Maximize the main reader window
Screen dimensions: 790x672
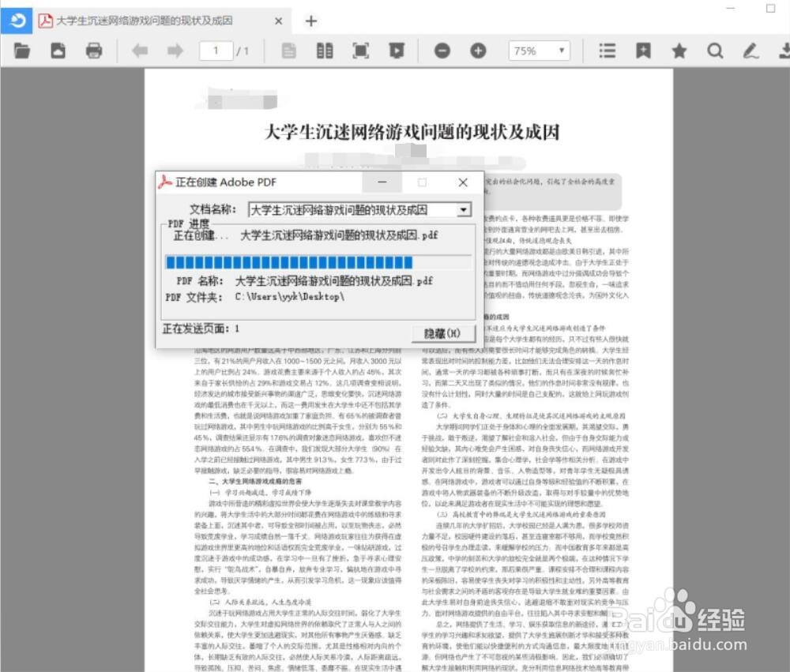770,9
